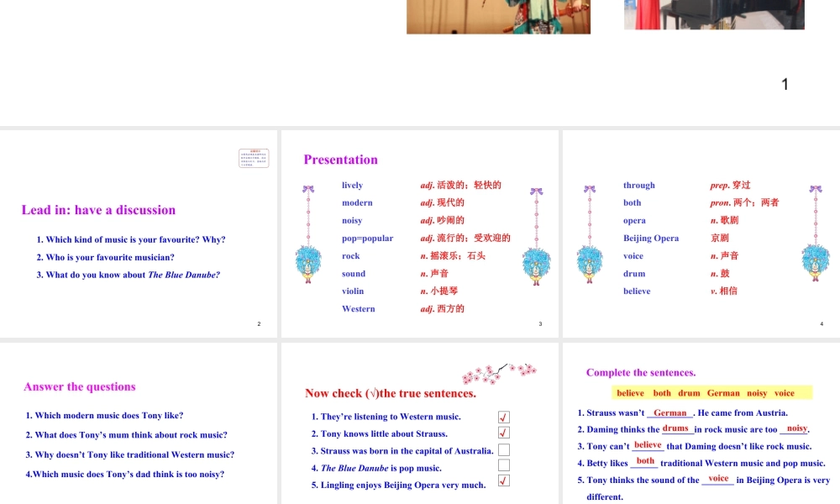The image size is (840, 504).
Task: Toggle checkbox for 'Tony knows little about Strauss'
Action: [504, 433]
